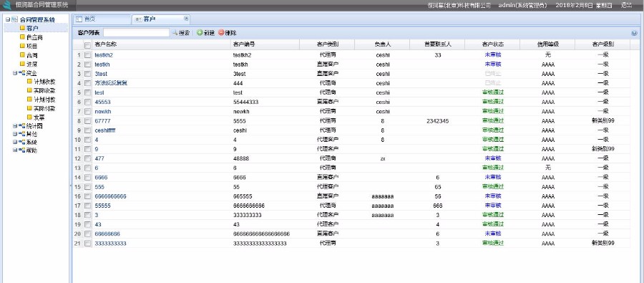Screen dimensions: 644x283
Task: Select the checkbox for row 6666666666
Action: (x=87, y=196)
